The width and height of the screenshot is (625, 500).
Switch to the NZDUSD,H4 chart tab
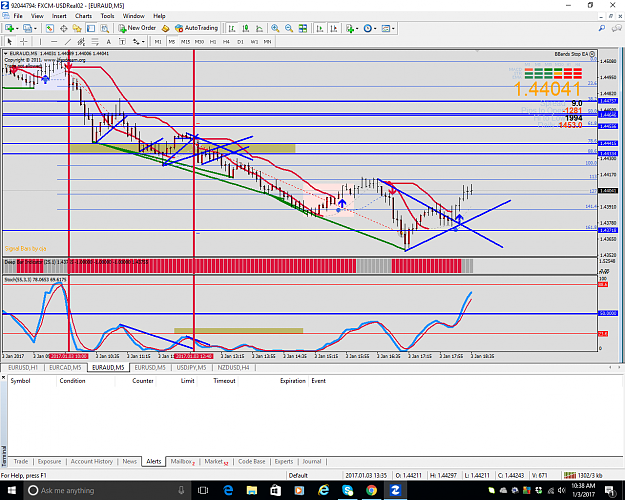pyautogui.click(x=233, y=368)
